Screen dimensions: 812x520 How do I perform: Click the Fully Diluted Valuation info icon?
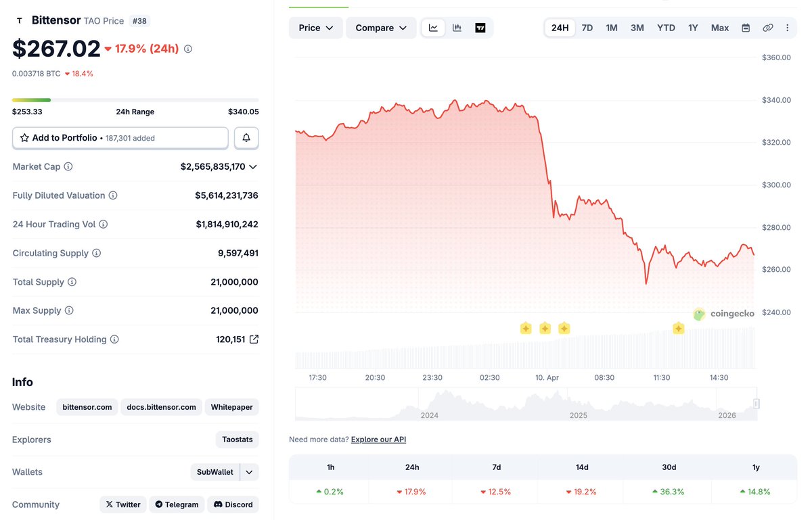pos(113,195)
